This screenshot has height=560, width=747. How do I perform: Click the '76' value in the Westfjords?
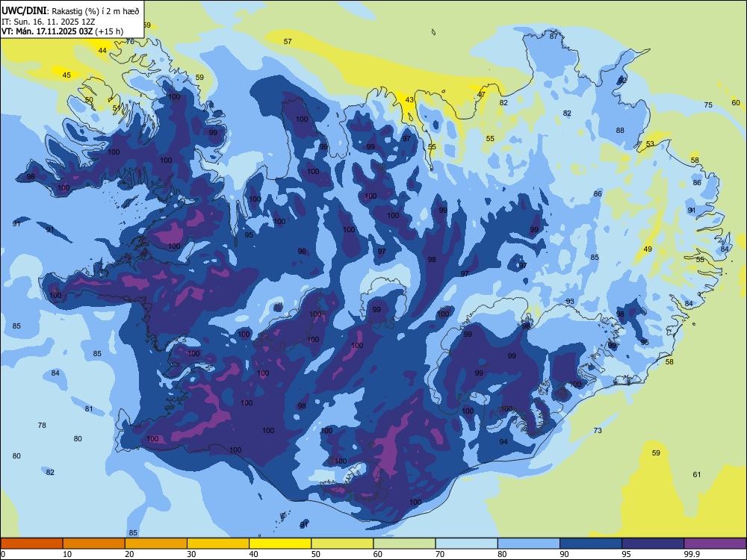[x=129, y=41]
